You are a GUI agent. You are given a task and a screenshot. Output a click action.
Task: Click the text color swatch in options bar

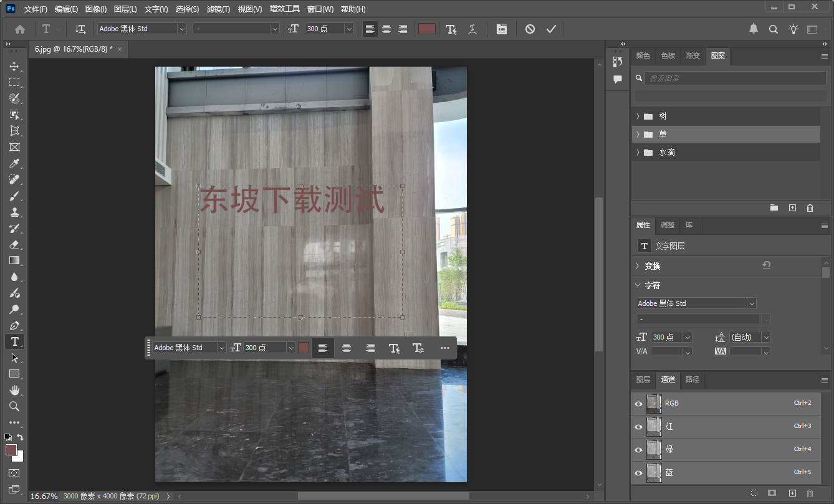tap(426, 29)
